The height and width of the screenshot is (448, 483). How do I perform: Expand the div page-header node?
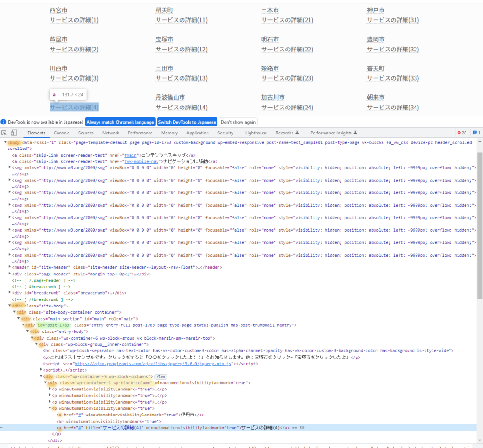pyautogui.click(x=9, y=274)
